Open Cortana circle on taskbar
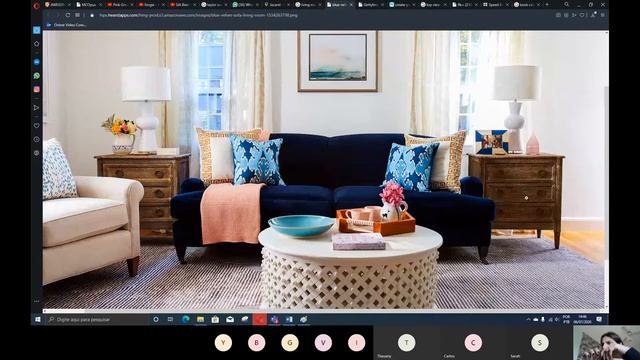Image resolution: width=640 pixels, height=360 pixels. point(156,320)
